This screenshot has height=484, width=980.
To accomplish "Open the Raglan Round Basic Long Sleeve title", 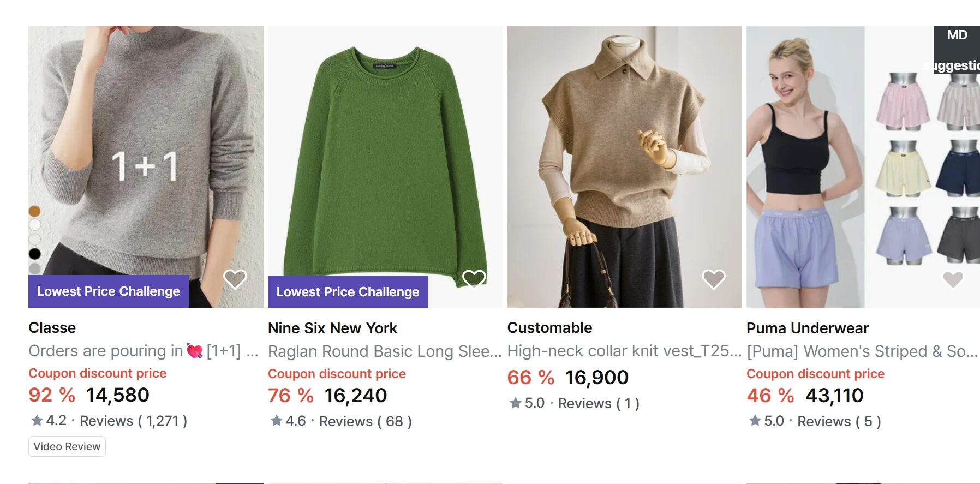I will [x=384, y=351].
